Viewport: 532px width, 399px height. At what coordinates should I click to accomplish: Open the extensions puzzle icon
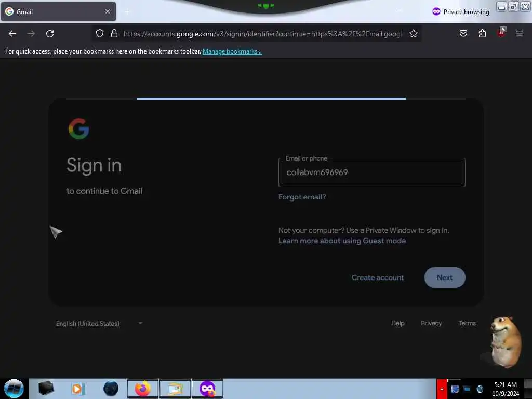pos(482,33)
